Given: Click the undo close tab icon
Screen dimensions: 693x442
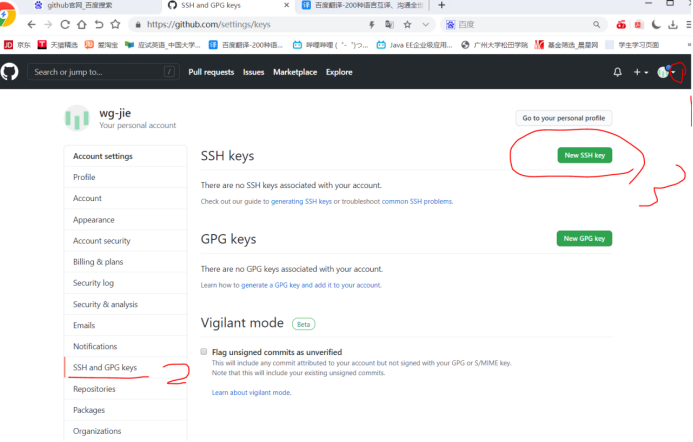Looking at the screenshot, I should coord(99,24).
